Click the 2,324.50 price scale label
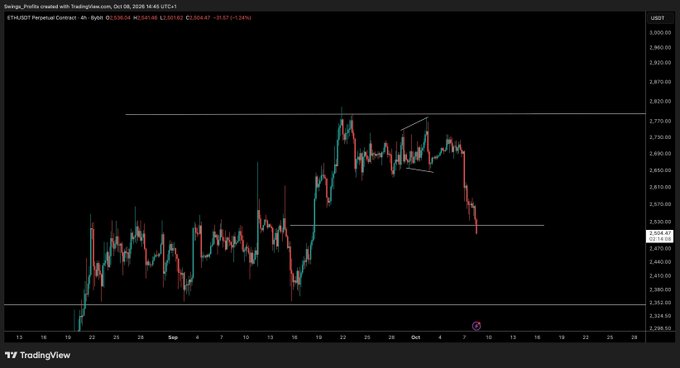 (660, 316)
